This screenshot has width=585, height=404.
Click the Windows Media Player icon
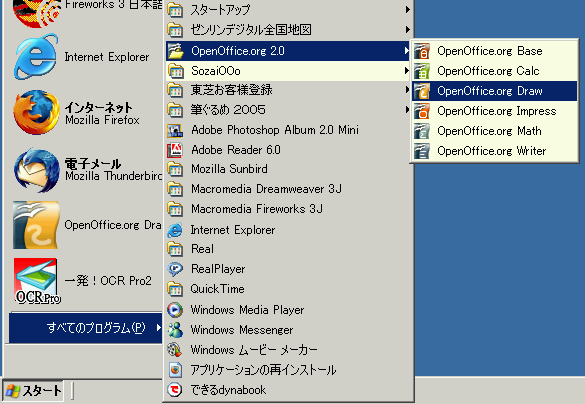coord(175,310)
